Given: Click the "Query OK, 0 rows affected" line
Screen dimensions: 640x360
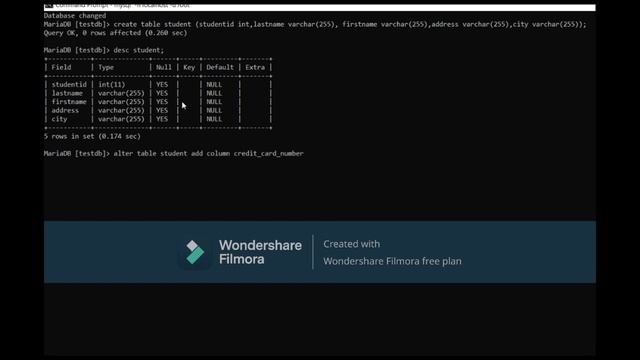Looking at the screenshot, I should pos(115,33).
